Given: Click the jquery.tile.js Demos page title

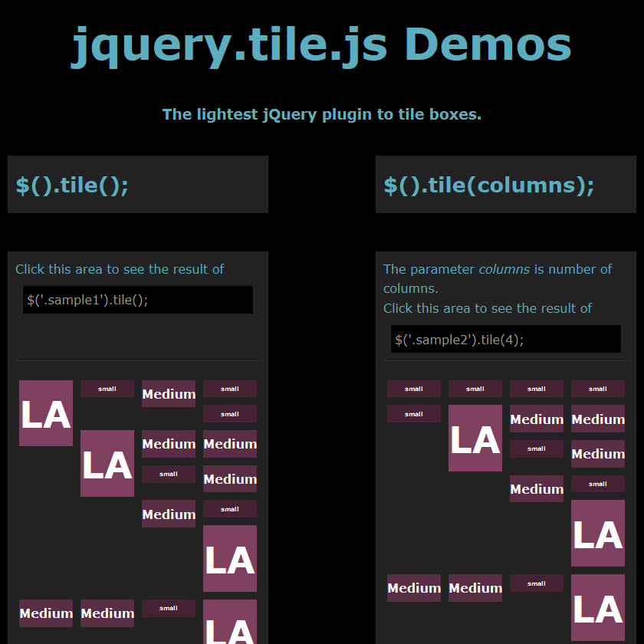Looking at the screenshot, I should click(322, 46).
